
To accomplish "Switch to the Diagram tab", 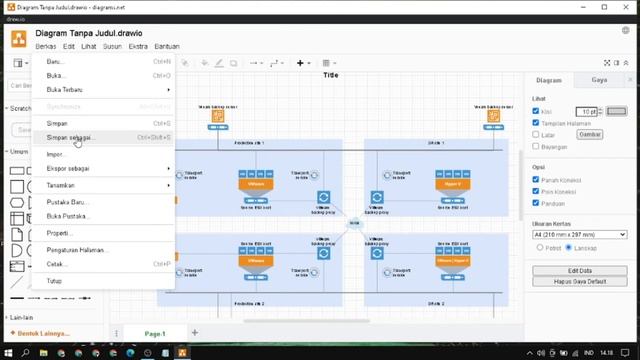I will point(549,80).
